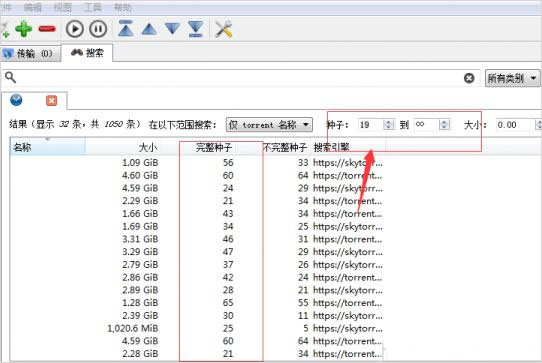Open the 所有类别 category dropdown

[512, 78]
